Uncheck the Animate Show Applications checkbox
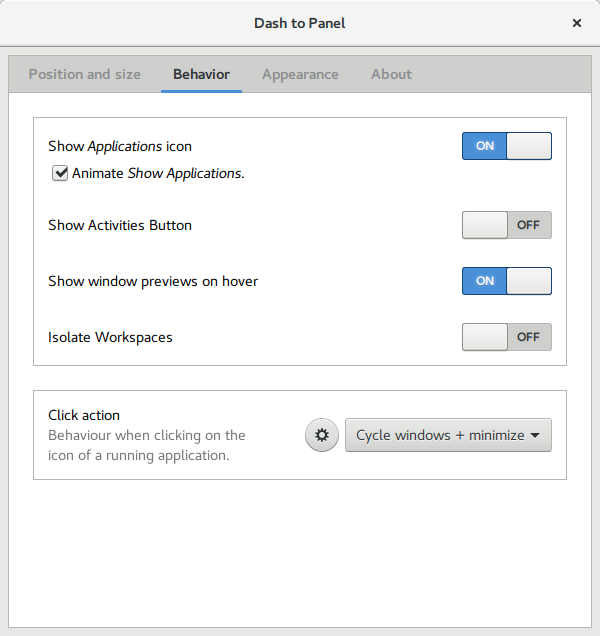 (61, 173)
